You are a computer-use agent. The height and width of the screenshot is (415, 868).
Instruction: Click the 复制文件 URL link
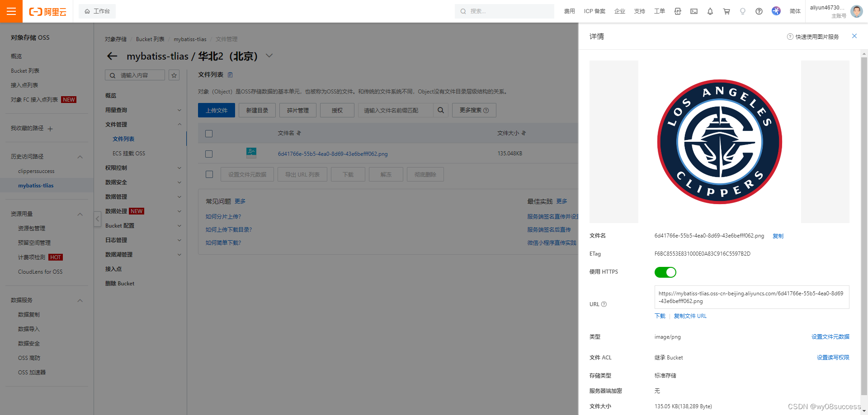pos(690,316)
